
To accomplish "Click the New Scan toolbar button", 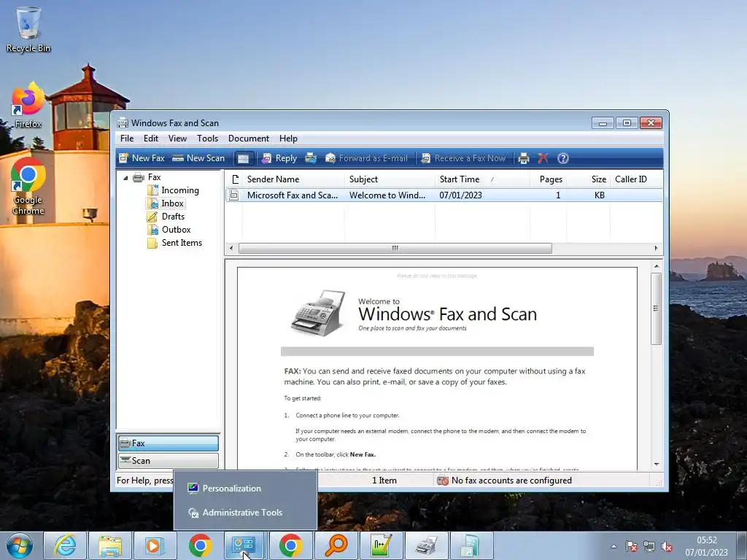I will (x=198, y=158).
